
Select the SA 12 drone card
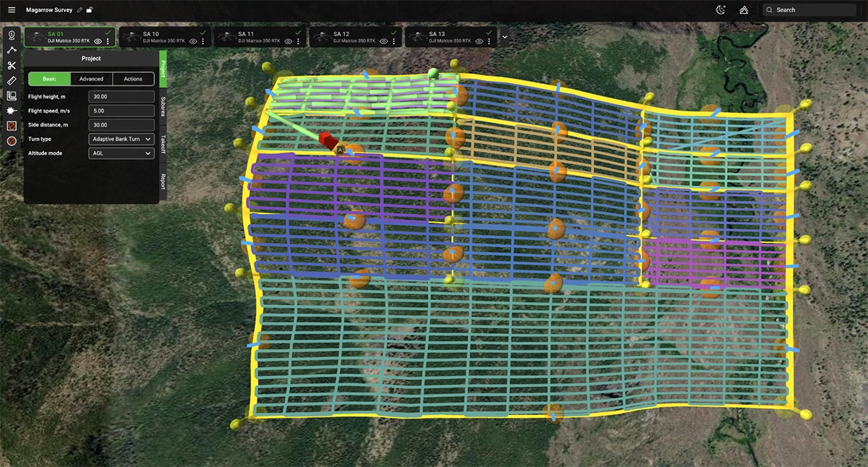[355, 38]
